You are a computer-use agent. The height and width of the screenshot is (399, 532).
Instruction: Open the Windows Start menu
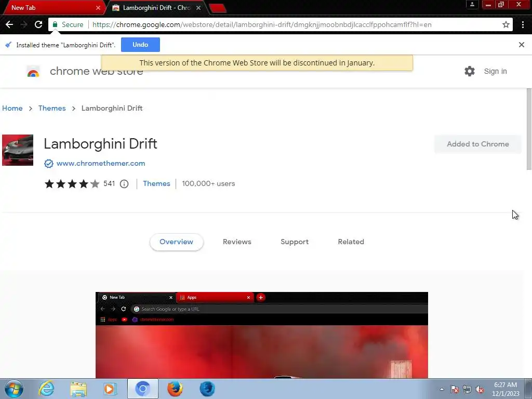[14, 389]
